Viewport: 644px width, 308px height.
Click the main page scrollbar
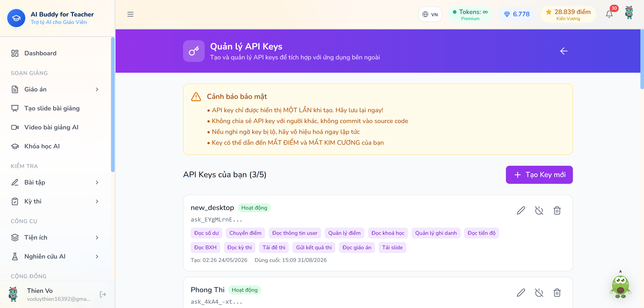[x=642, y=59]
